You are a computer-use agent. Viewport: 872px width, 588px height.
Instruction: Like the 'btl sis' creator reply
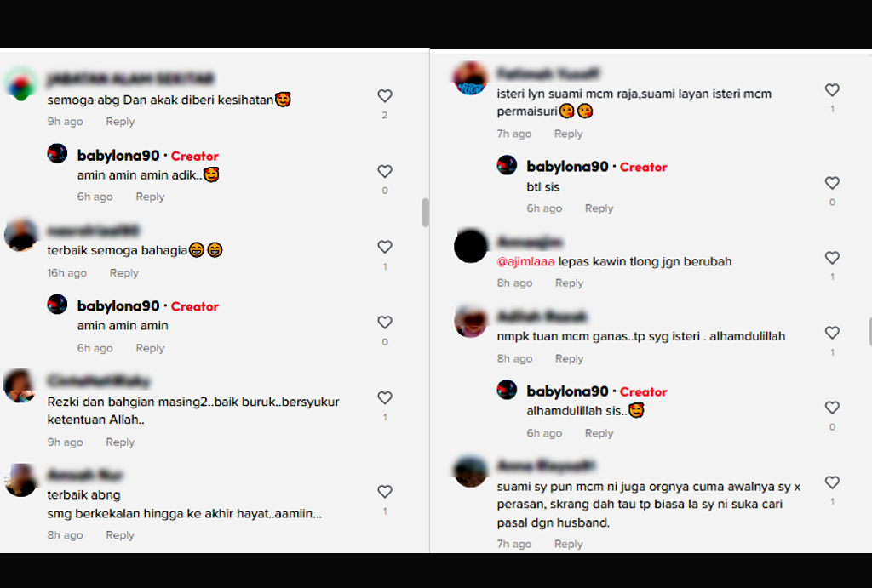(x=832, y=183)
